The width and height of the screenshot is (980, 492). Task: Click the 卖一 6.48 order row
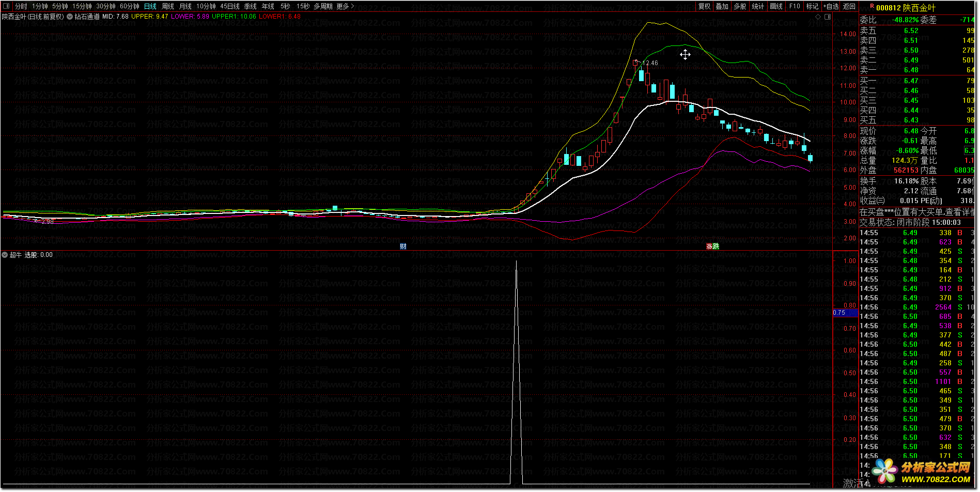coord(917,70)
